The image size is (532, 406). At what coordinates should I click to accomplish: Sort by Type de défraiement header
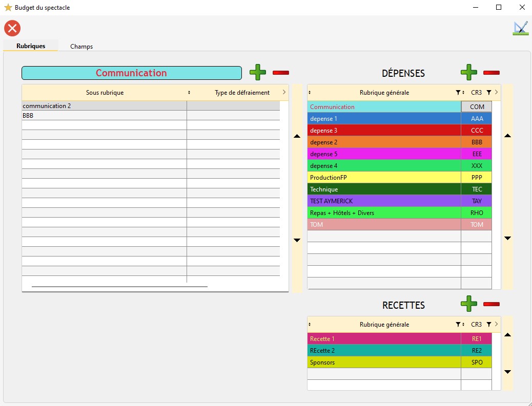(242, 93)
